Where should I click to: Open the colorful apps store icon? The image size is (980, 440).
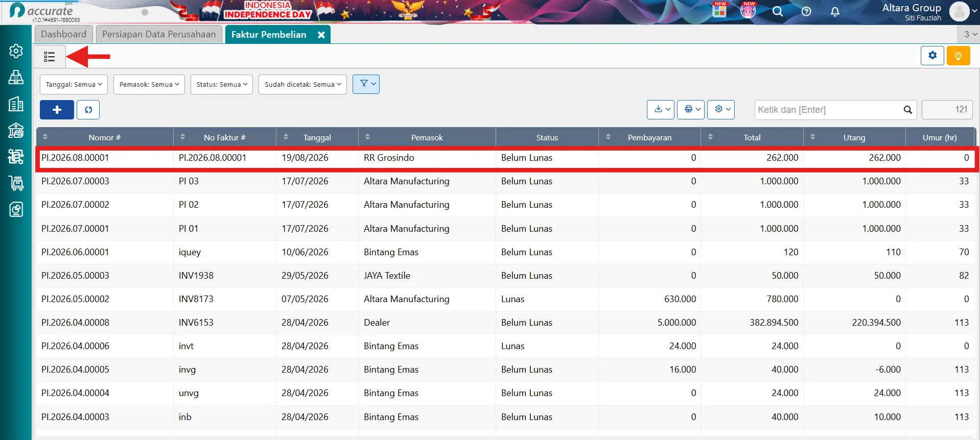coord(719,11)
